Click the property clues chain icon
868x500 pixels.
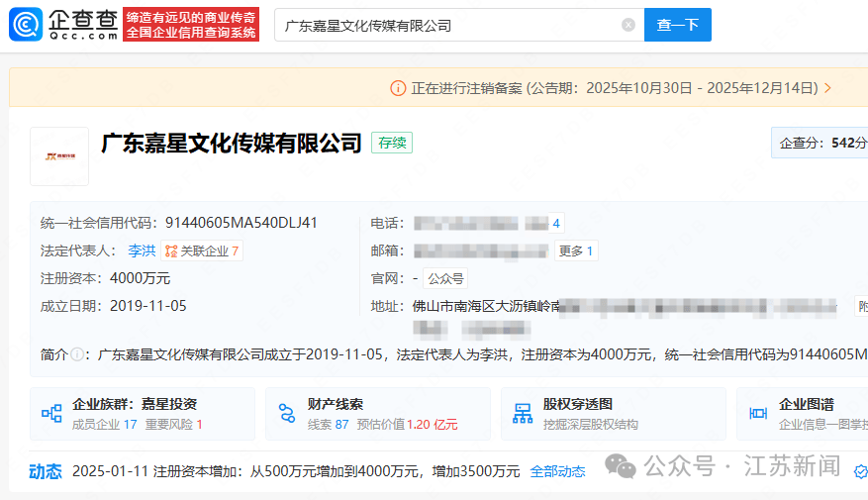pos(287,413)
